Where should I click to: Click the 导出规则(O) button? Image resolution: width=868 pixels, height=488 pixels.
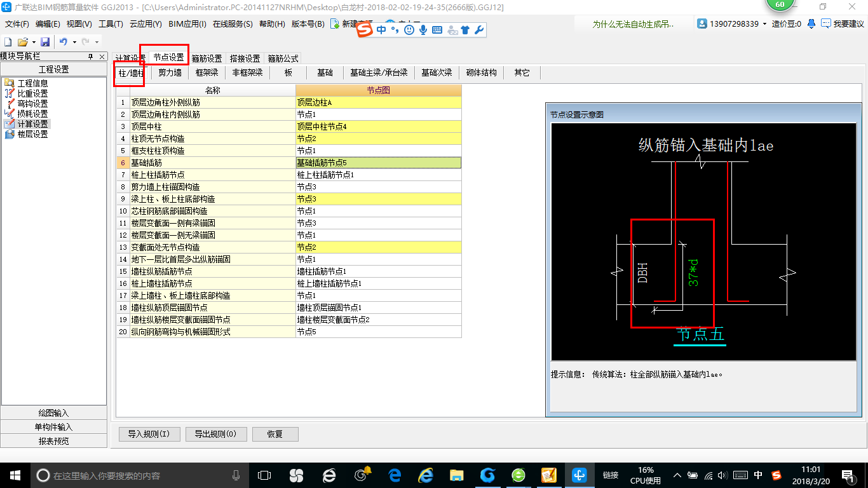coord(215,435)
